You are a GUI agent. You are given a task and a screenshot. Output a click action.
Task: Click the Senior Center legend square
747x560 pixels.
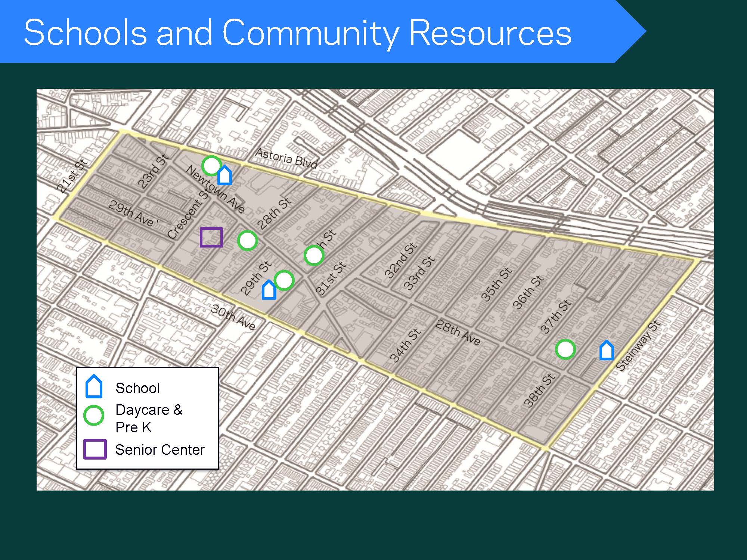coord(95,449)
